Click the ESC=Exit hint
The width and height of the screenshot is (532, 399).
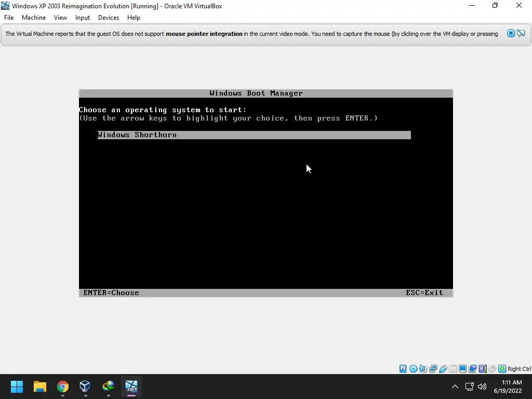(x=424, y=293)
